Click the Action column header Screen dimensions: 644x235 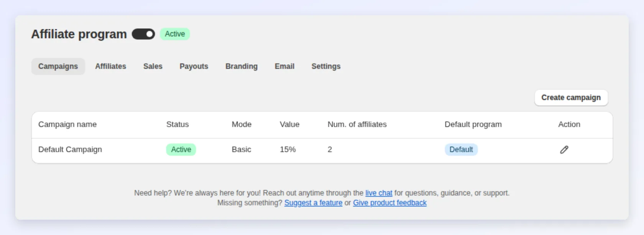point(569,124)
